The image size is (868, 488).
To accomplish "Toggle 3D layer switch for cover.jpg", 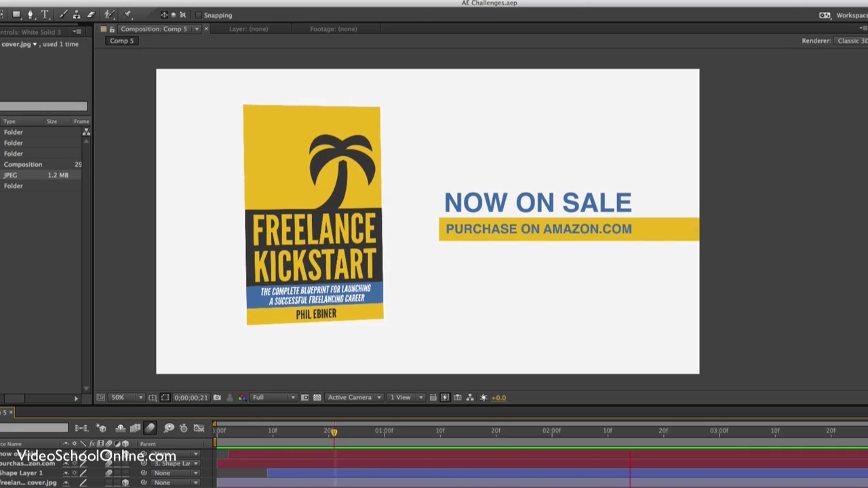I will tap(125, 483).
